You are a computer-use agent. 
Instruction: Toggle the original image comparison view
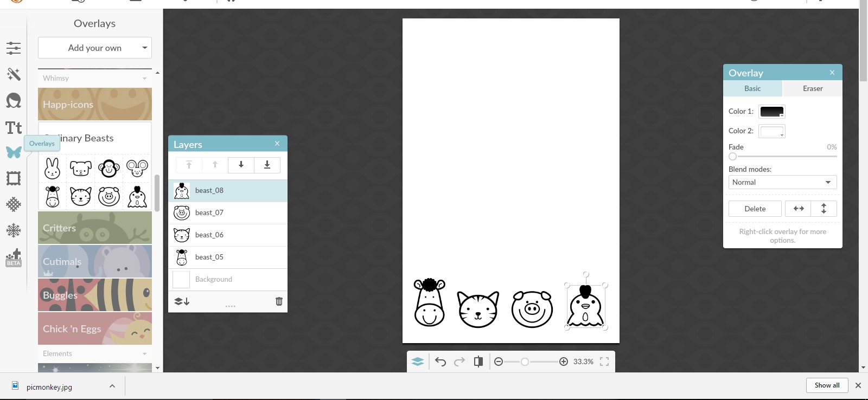[x=478, y=362]
